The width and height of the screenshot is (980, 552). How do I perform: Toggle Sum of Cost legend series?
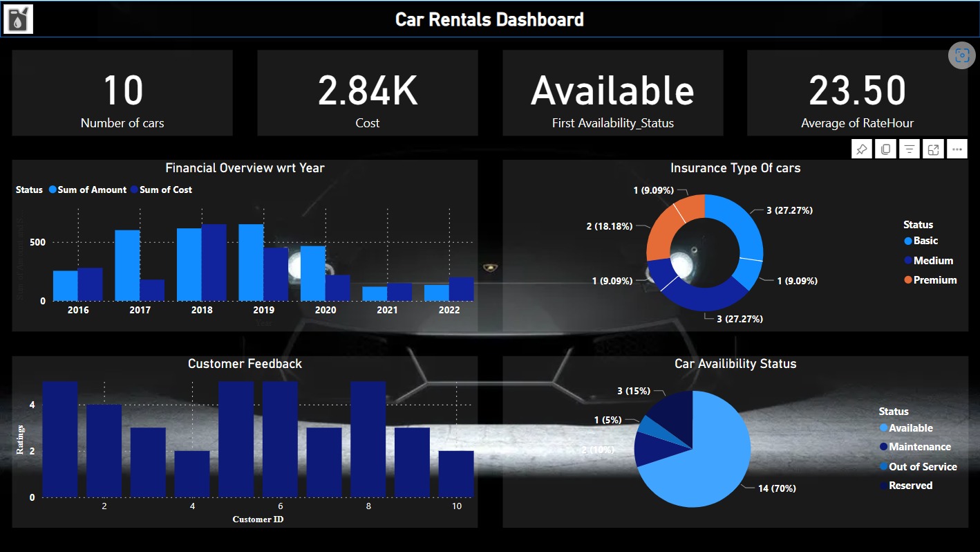point(165,190)
